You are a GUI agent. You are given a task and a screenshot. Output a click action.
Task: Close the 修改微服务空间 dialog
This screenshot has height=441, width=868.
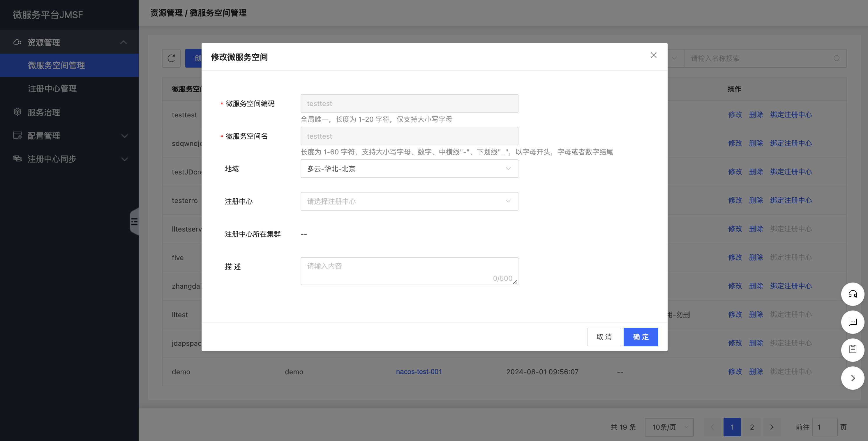(653, 55)
